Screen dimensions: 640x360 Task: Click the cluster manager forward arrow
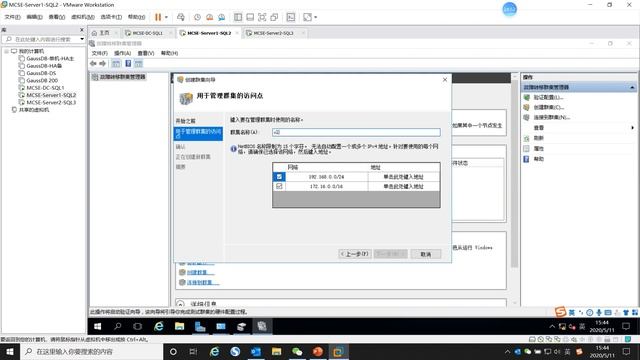click(102, 63)
